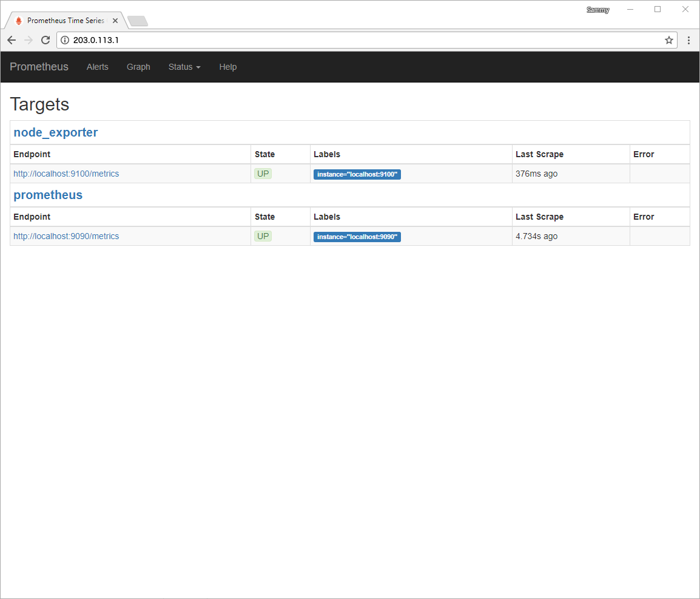Focus the address bar showing 203.0.113.1

[364, 40]
